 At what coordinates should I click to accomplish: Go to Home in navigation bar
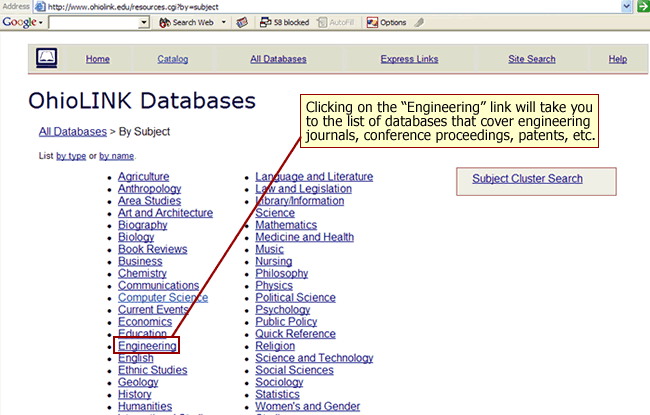[98, 59]
